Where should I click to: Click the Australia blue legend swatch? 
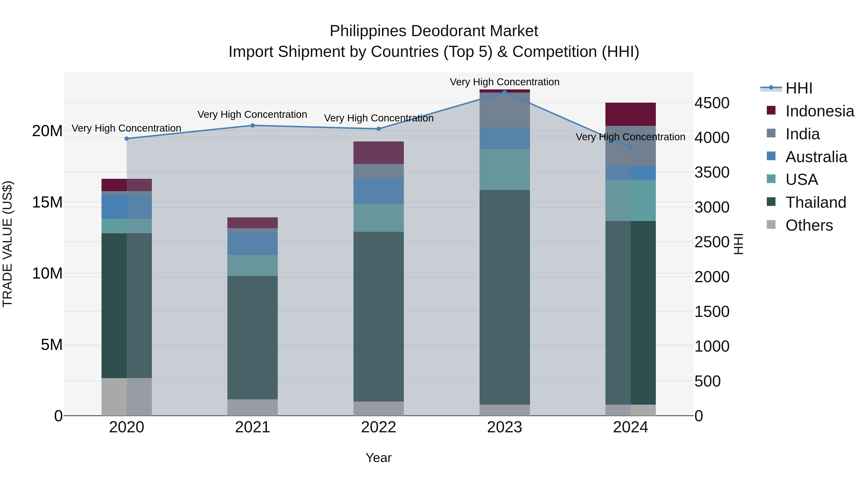coord(771,156)
